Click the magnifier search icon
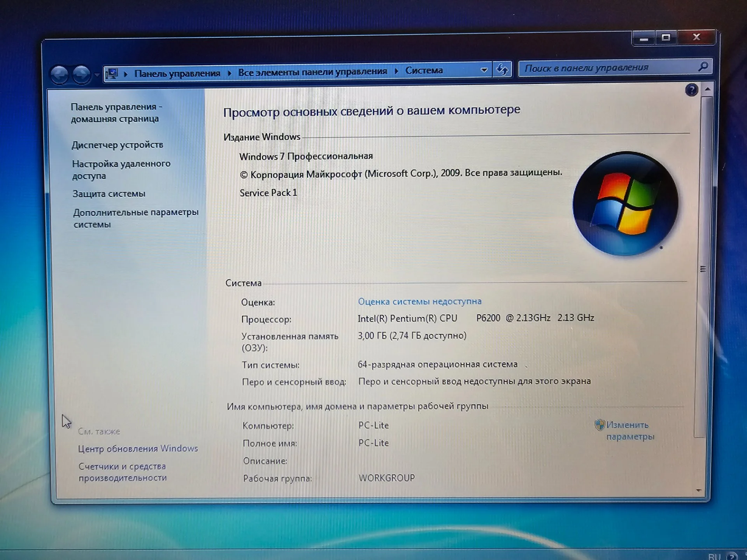This screenshot has width=747, height=560. (x=703, y=67)
